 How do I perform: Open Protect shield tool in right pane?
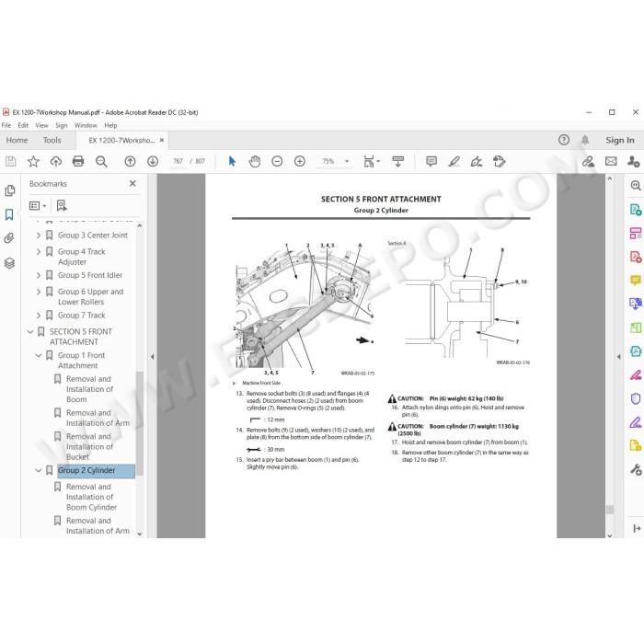click(636, 398)
